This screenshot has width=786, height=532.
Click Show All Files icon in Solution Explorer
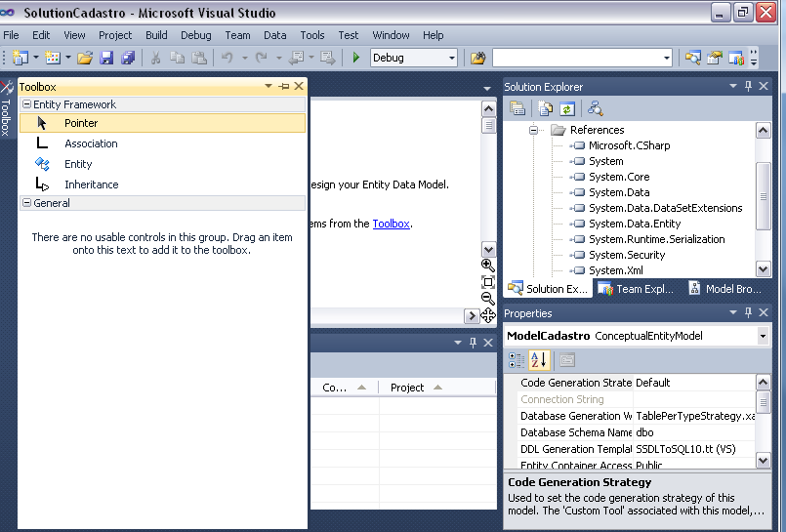pyautogui.click(x=545, y=108)
